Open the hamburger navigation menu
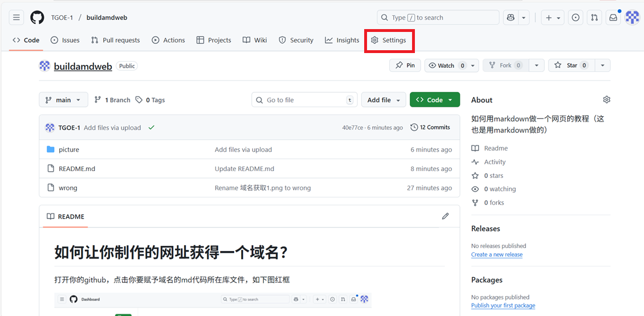644x316 pixels. (x=17, y=18)
